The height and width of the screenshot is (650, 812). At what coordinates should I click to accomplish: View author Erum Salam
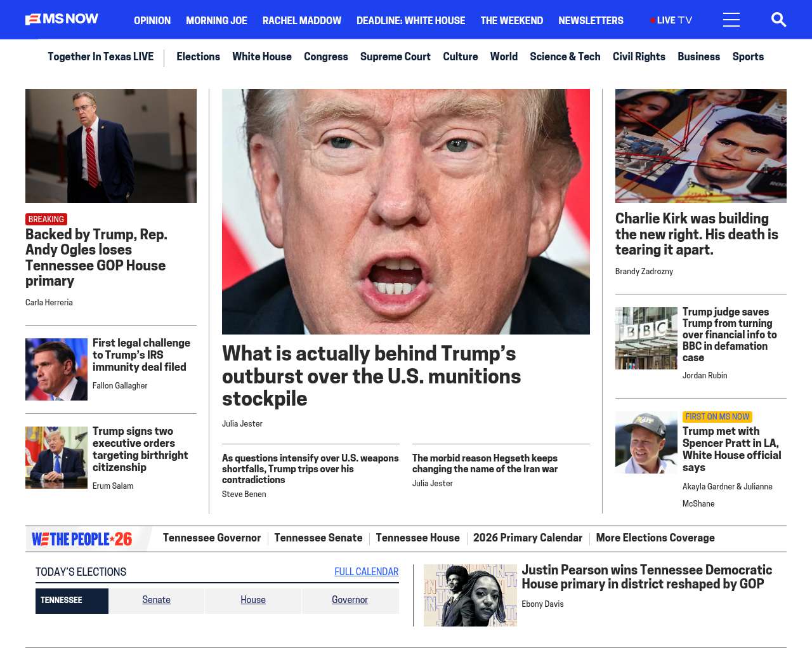click(x=113, y=486)
